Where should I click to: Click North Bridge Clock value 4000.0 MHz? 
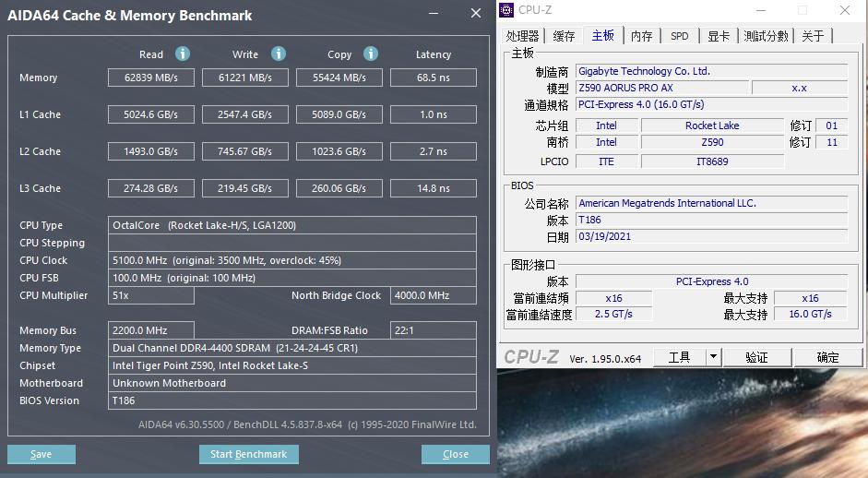pos(434,295)
